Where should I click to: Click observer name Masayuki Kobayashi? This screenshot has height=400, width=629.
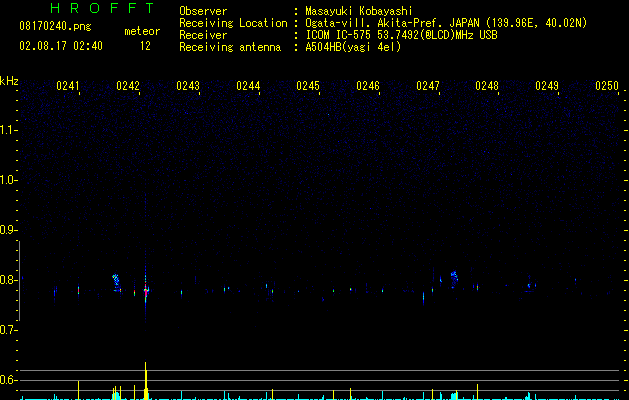pos(359,11)
